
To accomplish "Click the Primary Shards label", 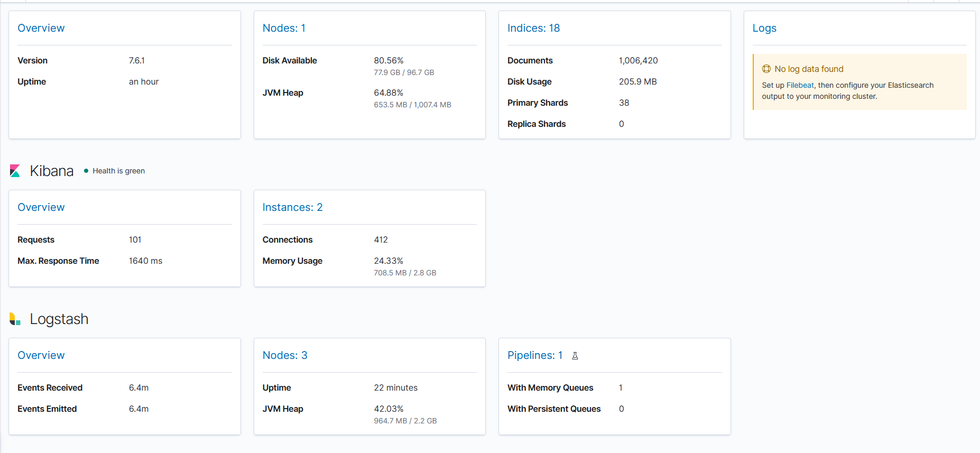I will click(538, 103).
